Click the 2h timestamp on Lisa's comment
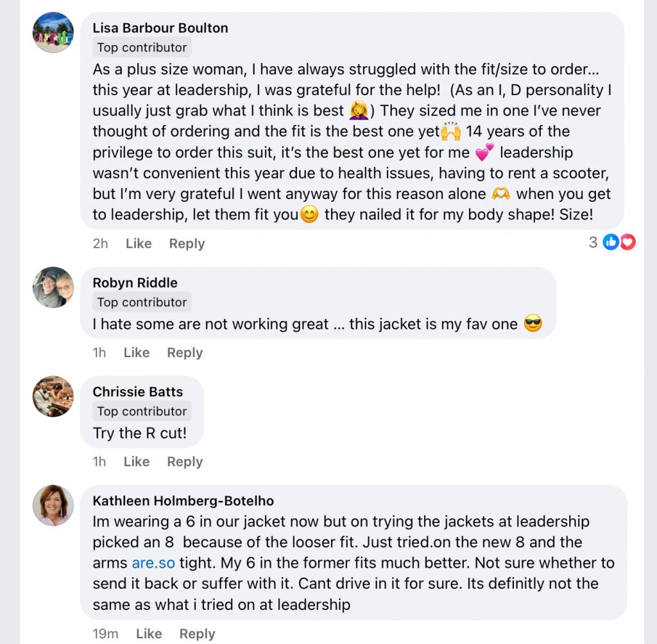This screenshot has height=644, width=657. [x=101, y=243]
